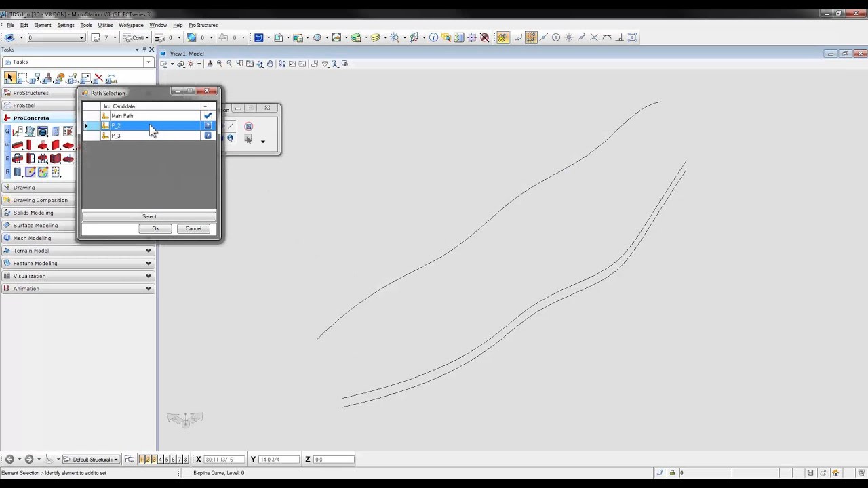Click the Pan View hand icon

pos(270,64)
